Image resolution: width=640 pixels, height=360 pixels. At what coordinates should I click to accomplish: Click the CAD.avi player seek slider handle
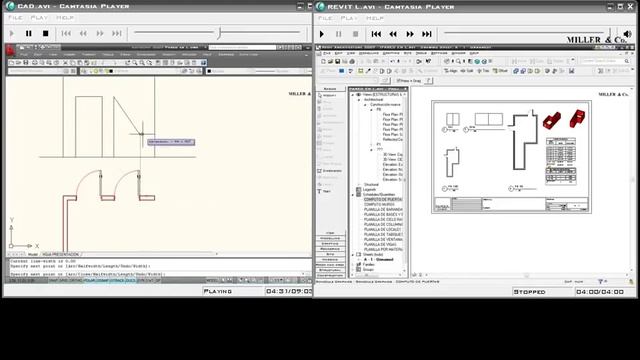point(219,33)
